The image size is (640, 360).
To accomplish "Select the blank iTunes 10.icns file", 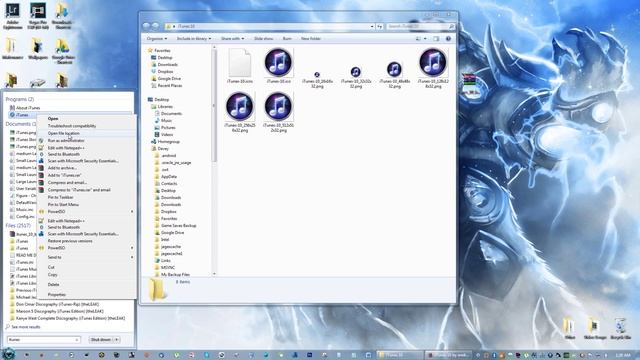I will click(x=240, y=62).
